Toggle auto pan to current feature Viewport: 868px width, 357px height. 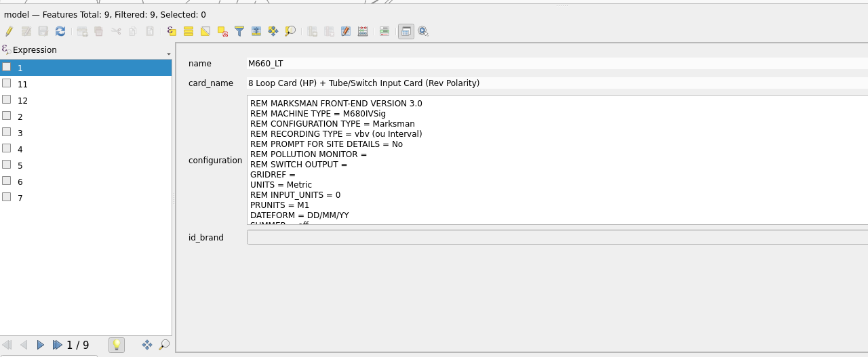147,345
